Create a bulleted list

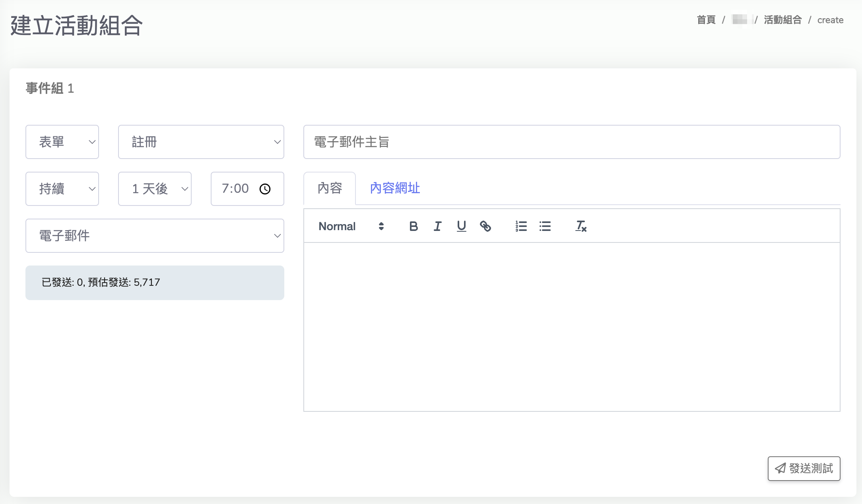(545, 226)
